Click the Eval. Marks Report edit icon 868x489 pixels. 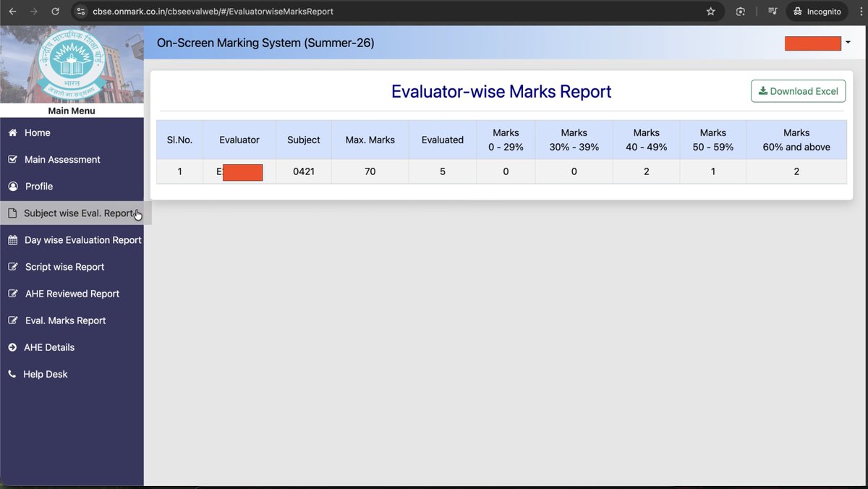pos(12,320)
